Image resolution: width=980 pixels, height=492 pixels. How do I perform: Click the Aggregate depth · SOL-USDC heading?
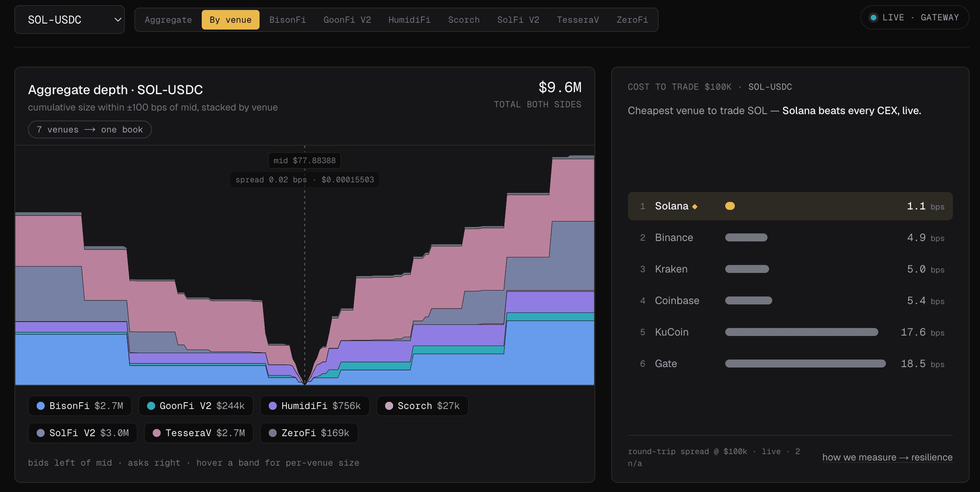coord(115,90)
